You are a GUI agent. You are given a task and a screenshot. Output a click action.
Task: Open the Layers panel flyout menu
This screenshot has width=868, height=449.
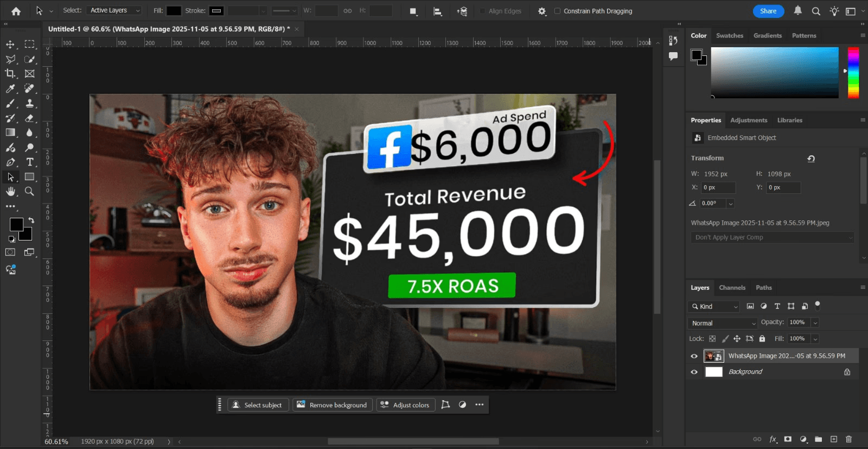click(x=863, y=287)
